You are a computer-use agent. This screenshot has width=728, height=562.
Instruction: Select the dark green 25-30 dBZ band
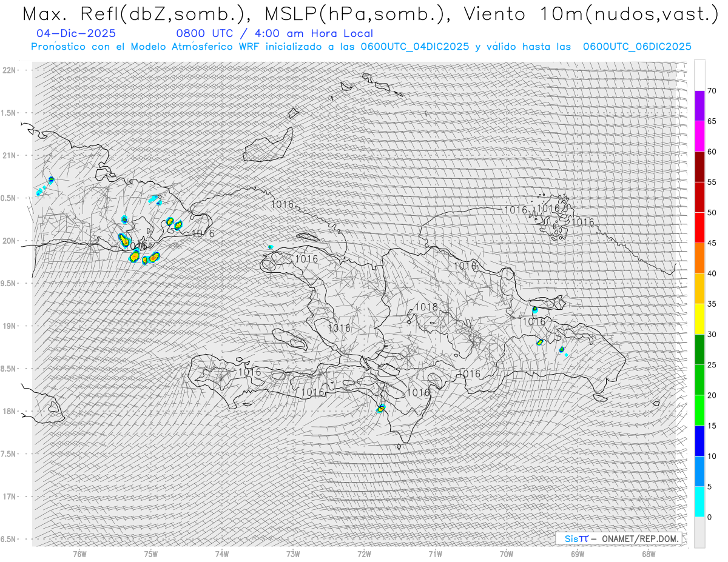699,350
